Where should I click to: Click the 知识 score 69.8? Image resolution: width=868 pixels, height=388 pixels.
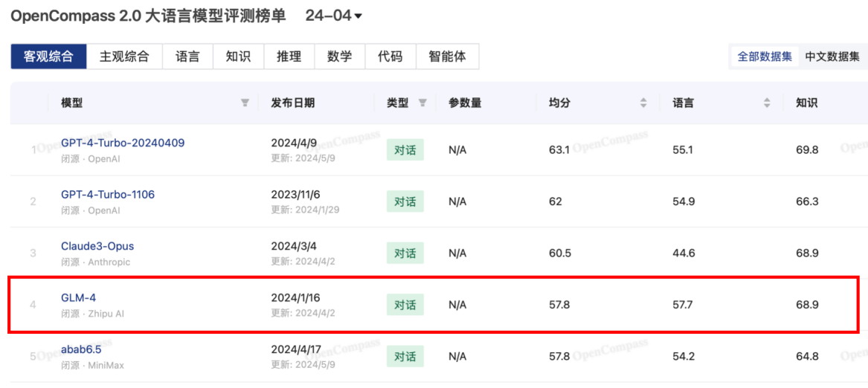coord(807,150)
